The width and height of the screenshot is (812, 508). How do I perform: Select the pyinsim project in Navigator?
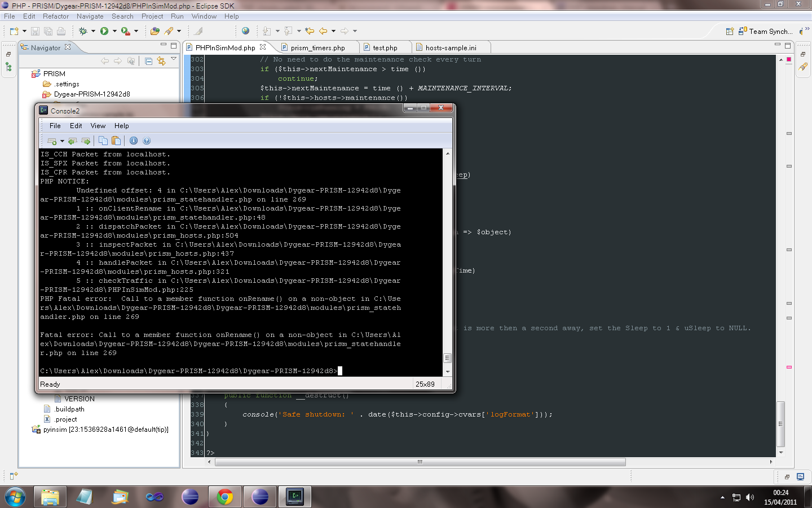105,430
